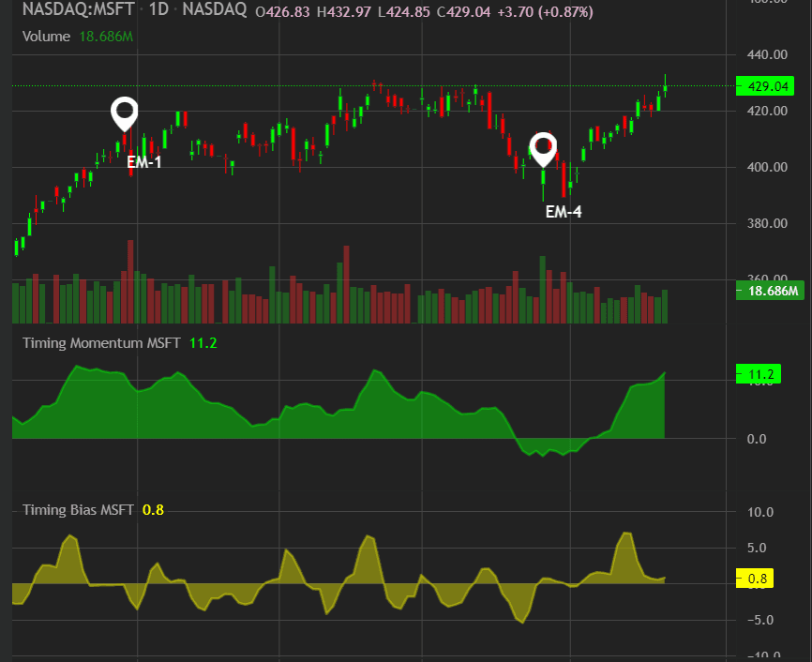The width and height of the screenshot is (812, 662).
Task: Select the Timing Bias MSFT indicator title
Action: click(x=78, y=510)
